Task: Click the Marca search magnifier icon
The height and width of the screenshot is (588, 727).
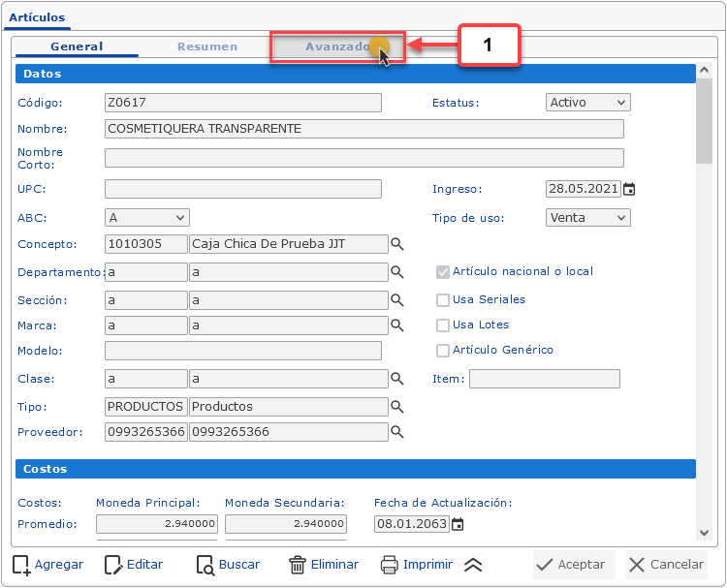Action: (396, 326)
